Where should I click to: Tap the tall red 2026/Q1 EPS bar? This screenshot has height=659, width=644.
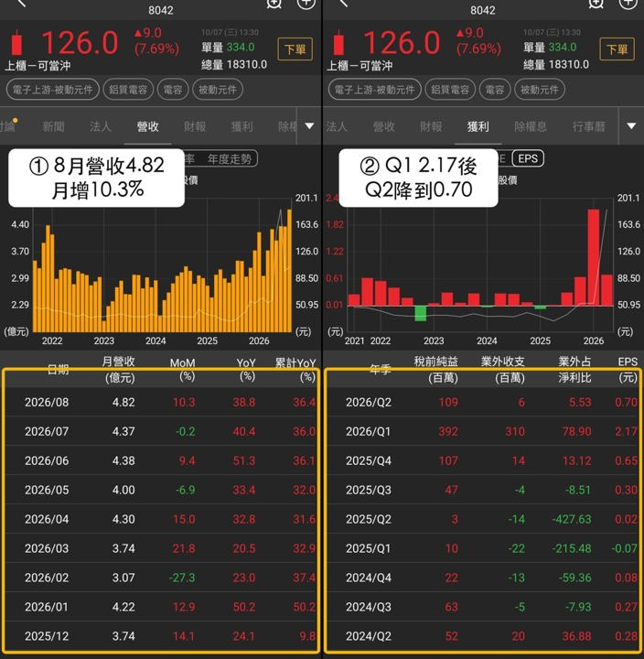(x=593, y=257)
